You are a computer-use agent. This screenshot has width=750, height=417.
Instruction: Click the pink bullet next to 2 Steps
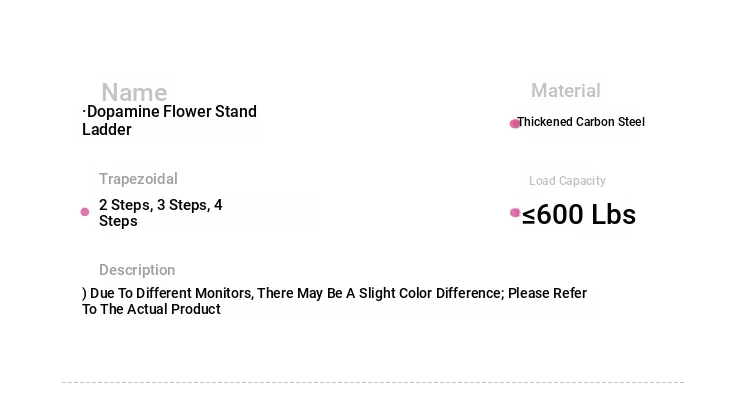click(x=85, y=212)
